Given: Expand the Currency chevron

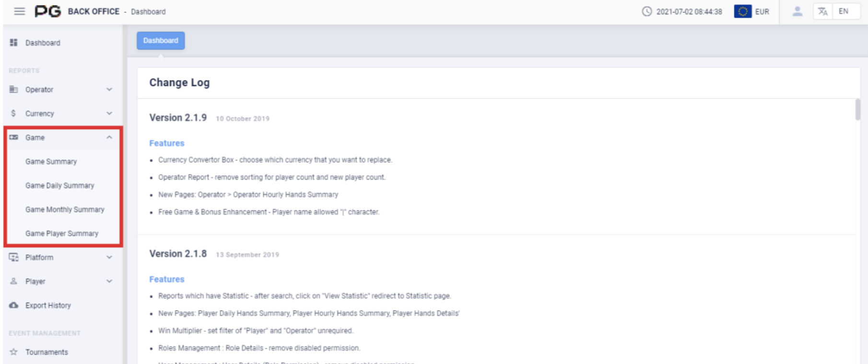Looking at the screenshot, I should point(109,114).
